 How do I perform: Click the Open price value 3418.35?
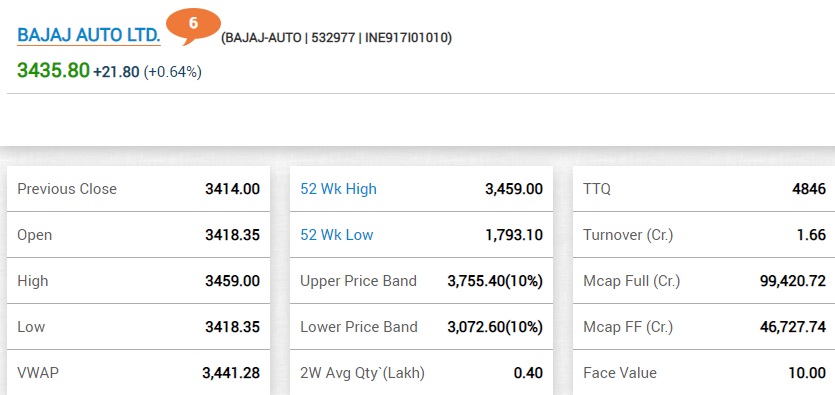click(233, 235)
